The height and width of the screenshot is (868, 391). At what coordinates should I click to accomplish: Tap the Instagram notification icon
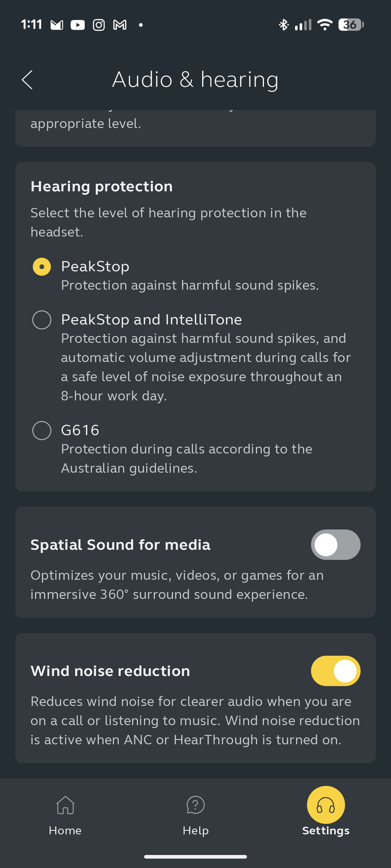(x=99, y=25)
